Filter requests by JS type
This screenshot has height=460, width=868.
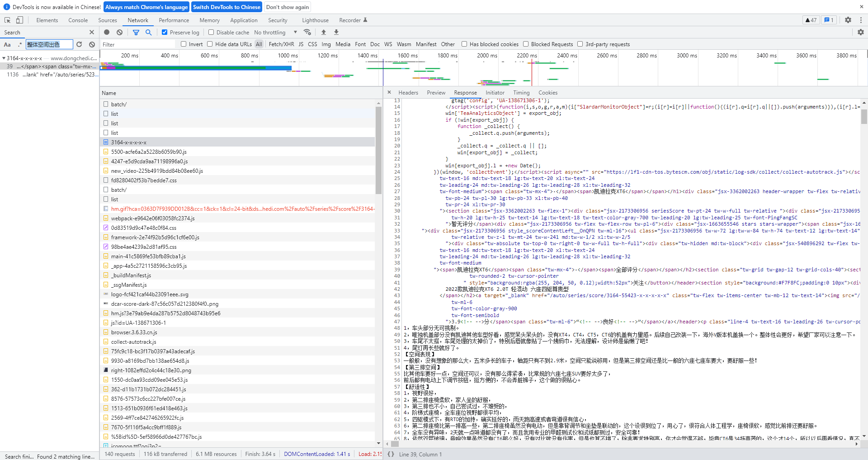tap(301, 44)
